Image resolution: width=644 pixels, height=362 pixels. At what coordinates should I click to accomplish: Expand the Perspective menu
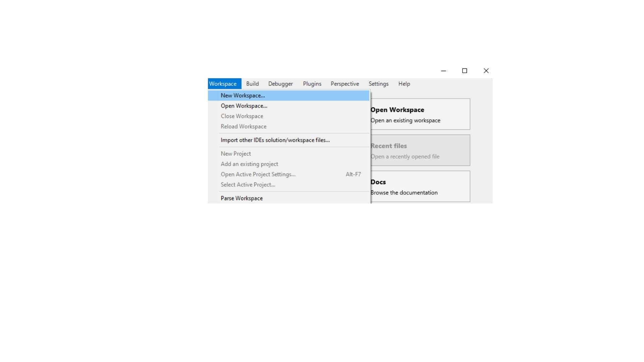[x=344, y=83]
